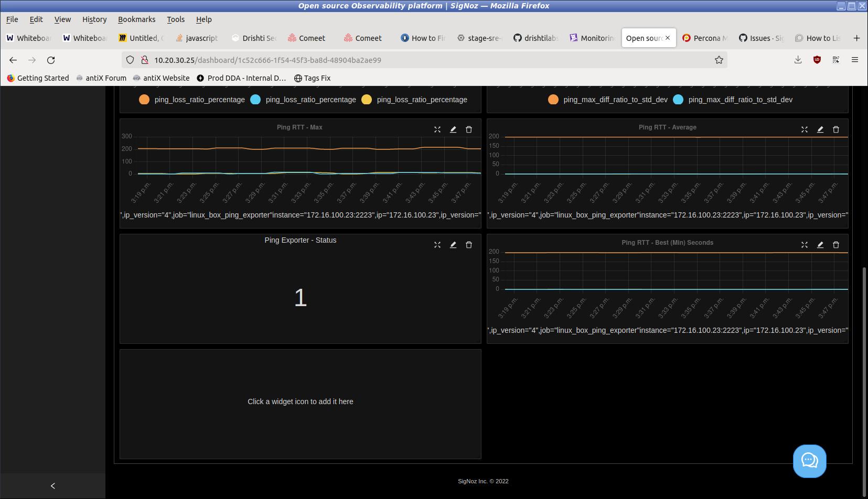Image resolution: width=868 pixels, height=499 pixels.
Task: Reload the current page
Action: pos(51,60)
